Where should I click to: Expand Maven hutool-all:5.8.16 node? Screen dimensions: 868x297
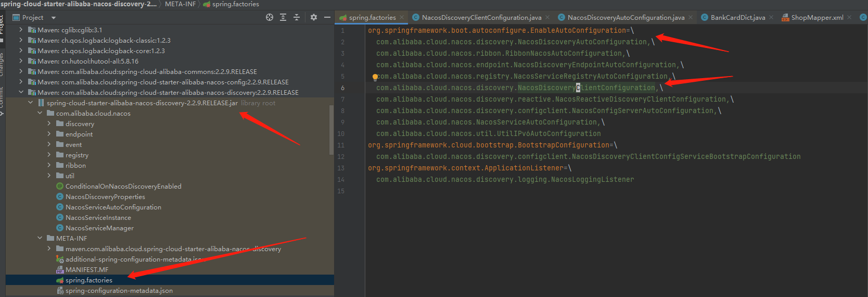(x=21, y=61)
